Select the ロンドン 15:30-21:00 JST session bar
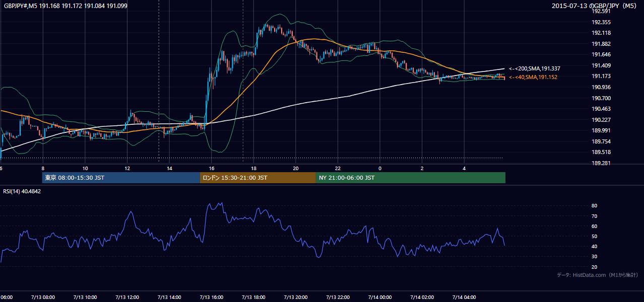The height and width of the screenshot is (302, 644). (x=258, y=178)
